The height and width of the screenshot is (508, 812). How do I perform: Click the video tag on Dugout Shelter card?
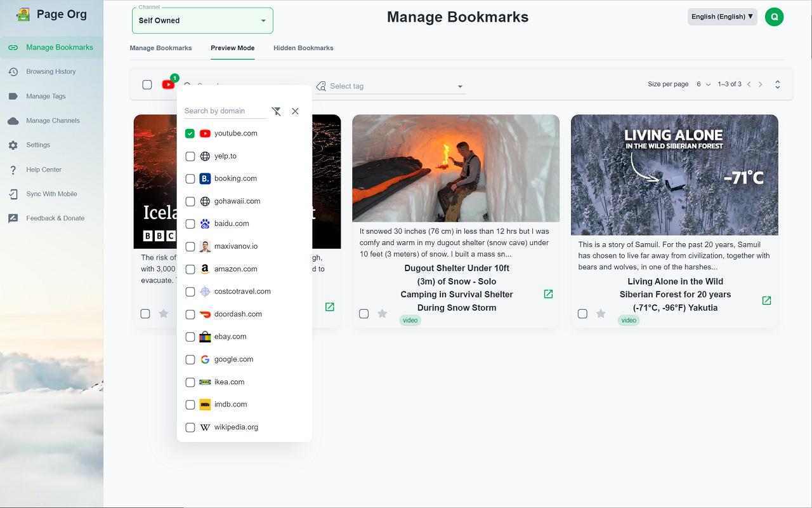pos(410,321)
